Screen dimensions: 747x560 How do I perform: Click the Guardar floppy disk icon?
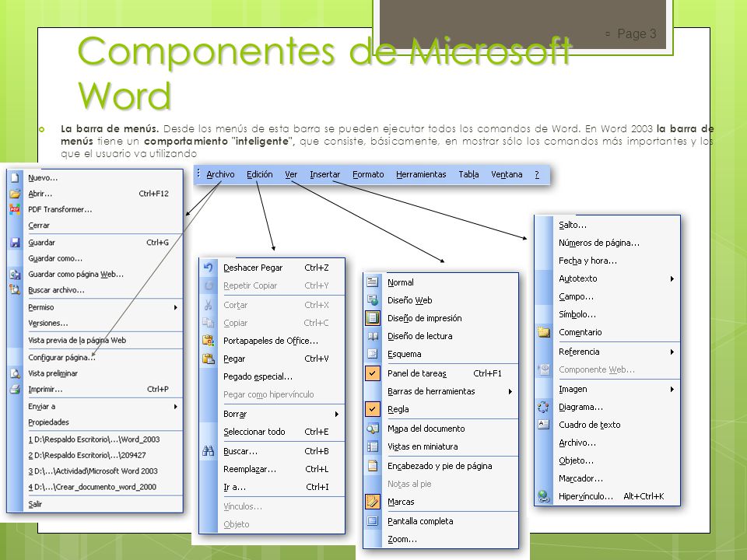(15, 243)
